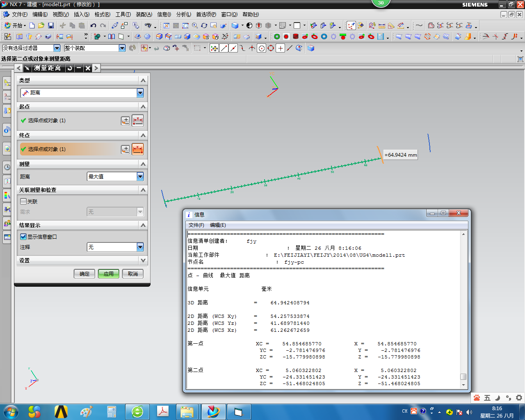This screenshot has width=525, height=420.
Task: Click the WCS display toggle icon
Action: click(351, 25)
